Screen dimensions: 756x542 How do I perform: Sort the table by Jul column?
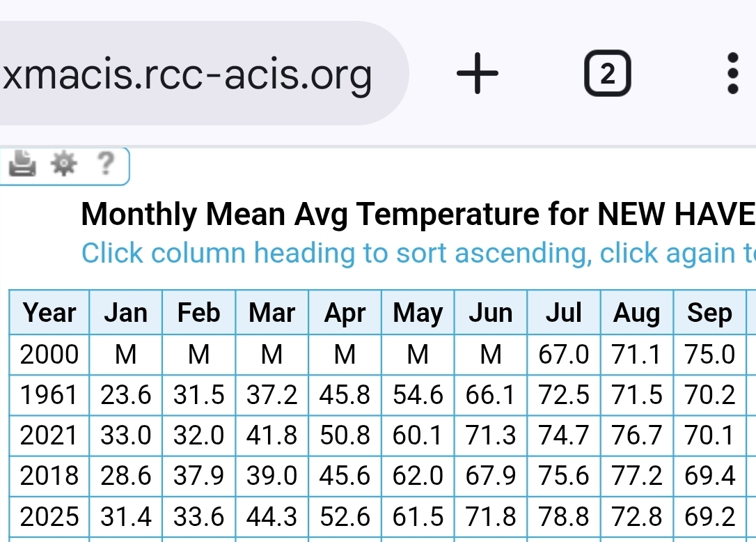pos(564,313)
